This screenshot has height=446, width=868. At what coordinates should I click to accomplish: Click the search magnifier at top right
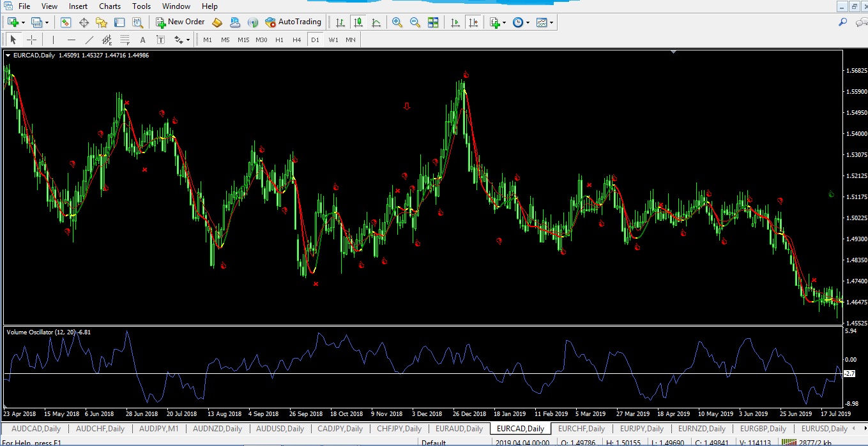coord(843,22)
